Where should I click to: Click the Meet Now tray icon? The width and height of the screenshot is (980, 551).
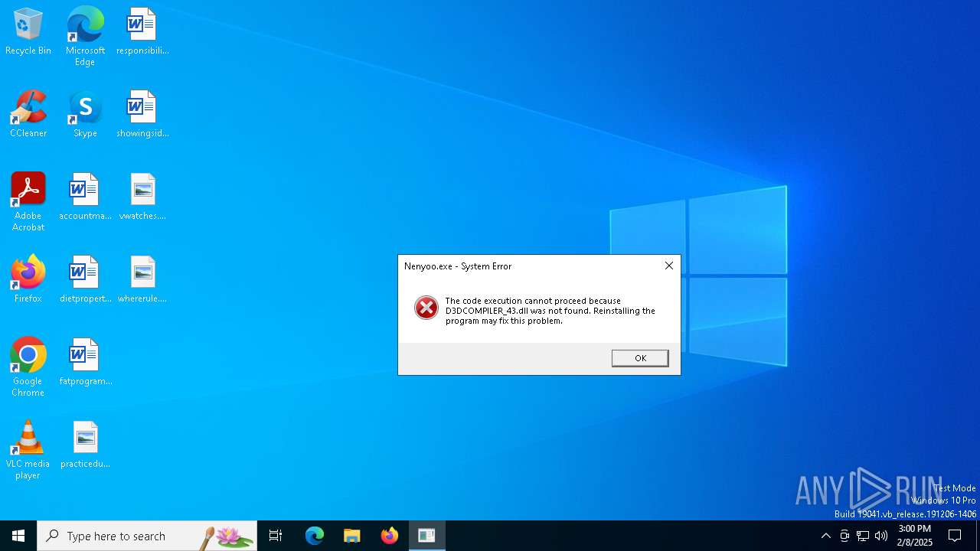pos(844,536)
